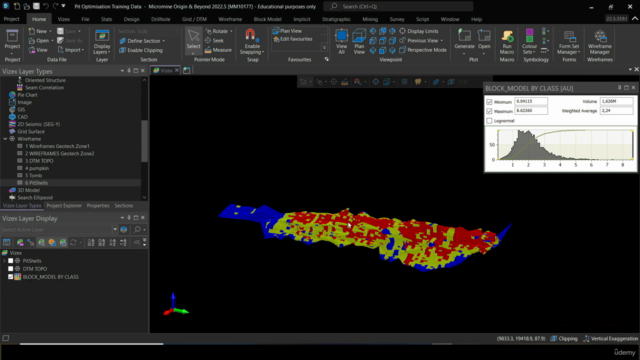Click Enable Clipping in Section group
Viewport: 640px width, 360px height.
point(141,50)
